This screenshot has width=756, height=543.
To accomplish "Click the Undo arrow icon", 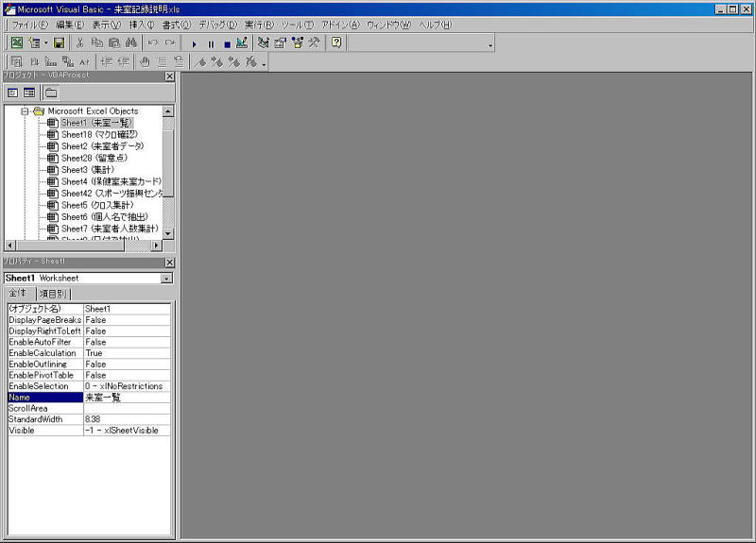I will (153, 42).
